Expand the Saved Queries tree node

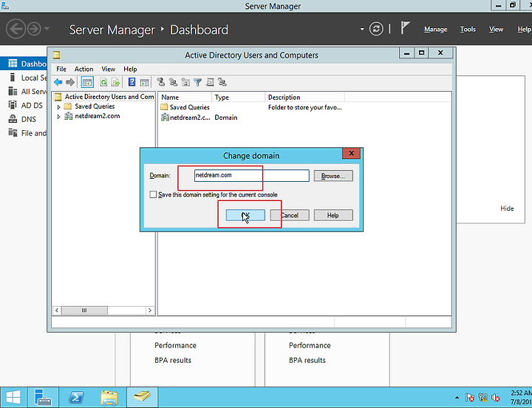pos(58,107)
